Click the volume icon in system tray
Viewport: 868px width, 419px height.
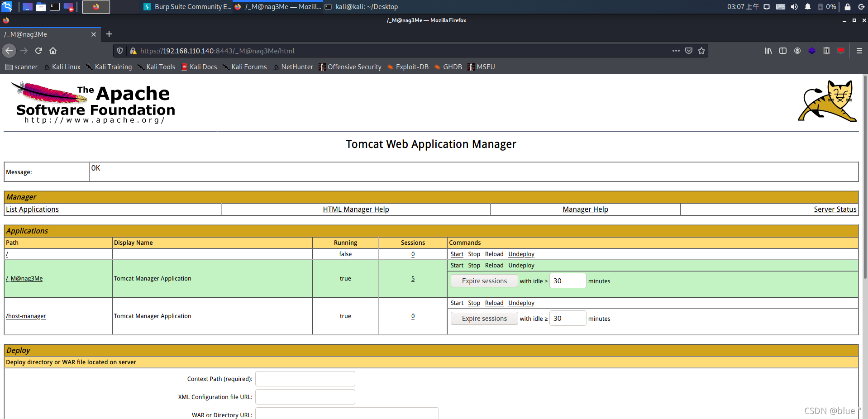(x=794, y=7)
